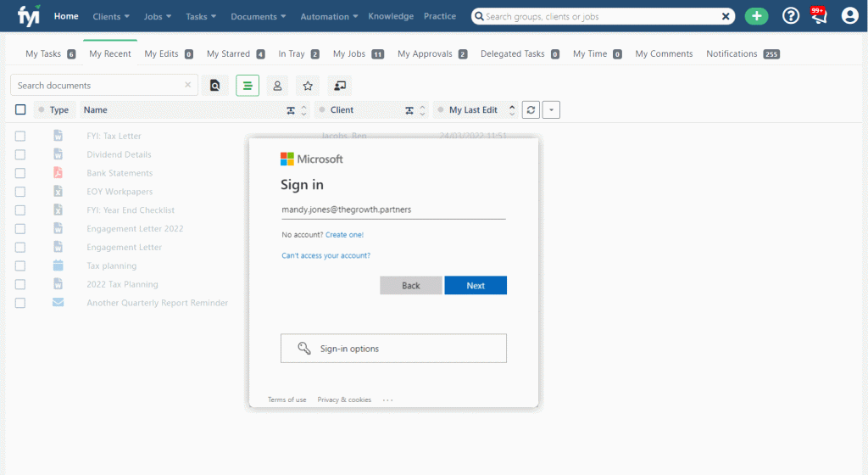The height and width of the screenshot is (475, 868).
Task: Tick the checkbox for Tax planning
Action: click(20, 265)
